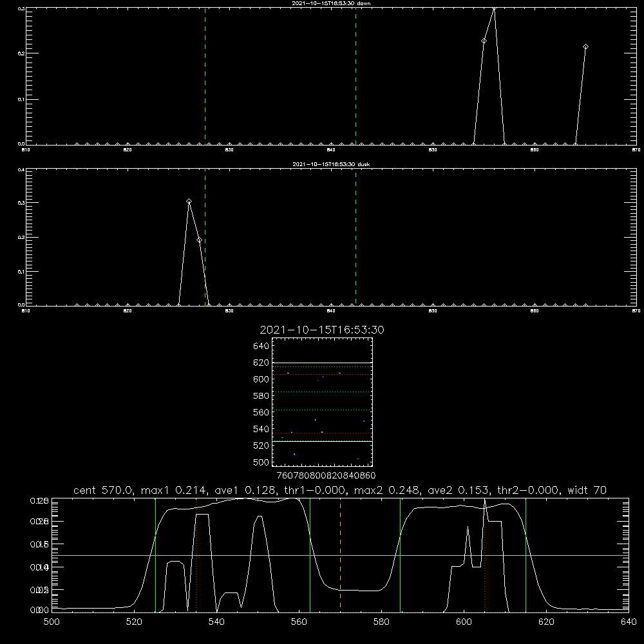Click the 0.4 y-axis label of dusk plot
Screen dimensions: 644x644
(x=21, y=170)
